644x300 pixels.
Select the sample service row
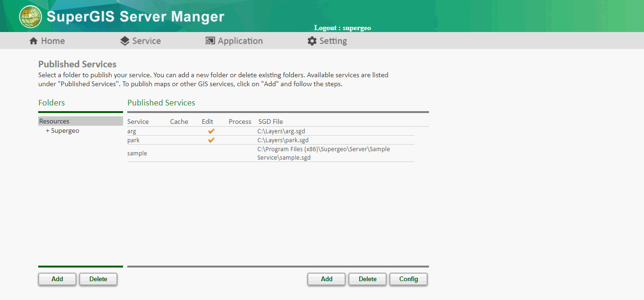coord(271,153)
